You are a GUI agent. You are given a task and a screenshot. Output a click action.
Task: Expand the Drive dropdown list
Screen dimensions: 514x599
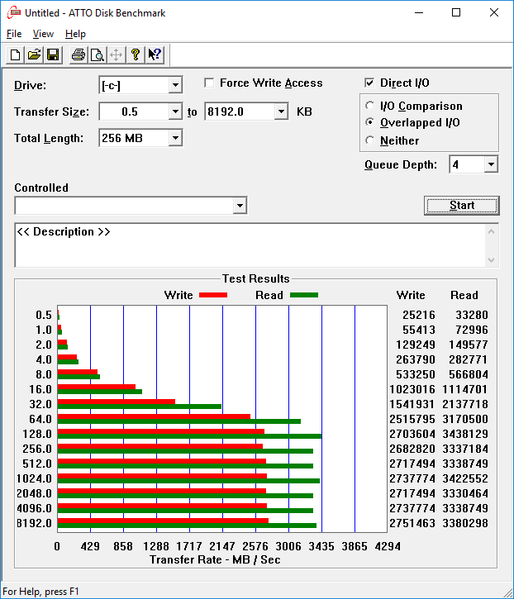[x=175, y=85]
